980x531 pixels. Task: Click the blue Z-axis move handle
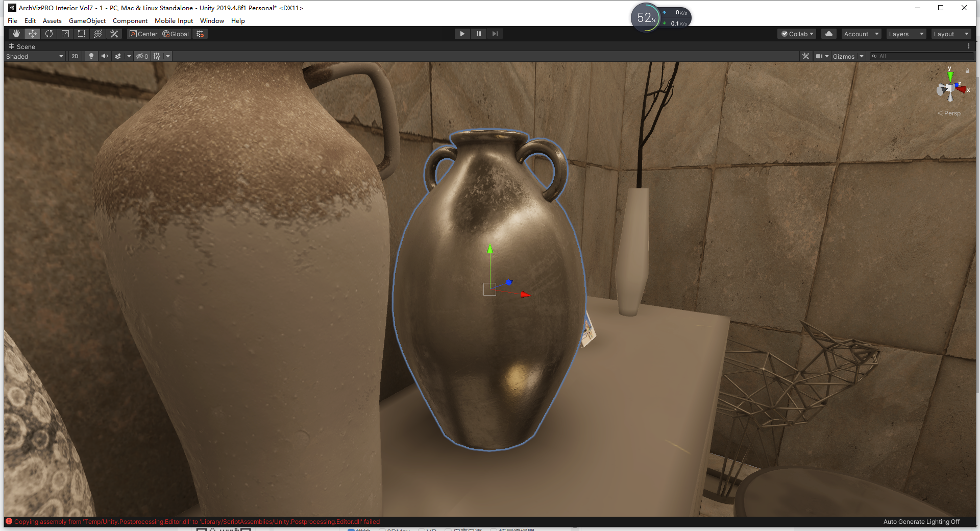[x=509, y=282]
